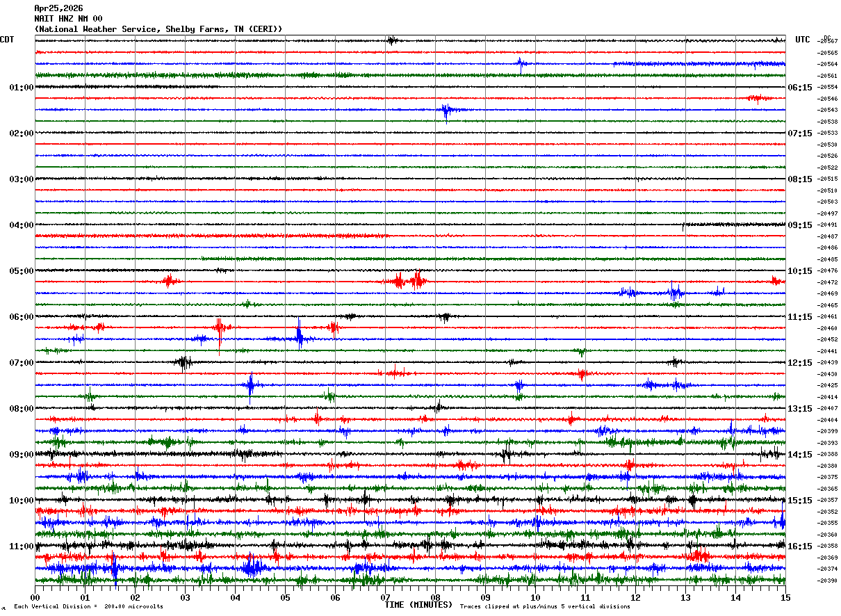The image size is (841, 616).
Task: Click the '07:00' CDT row label
Action: (x=22, y=363)
